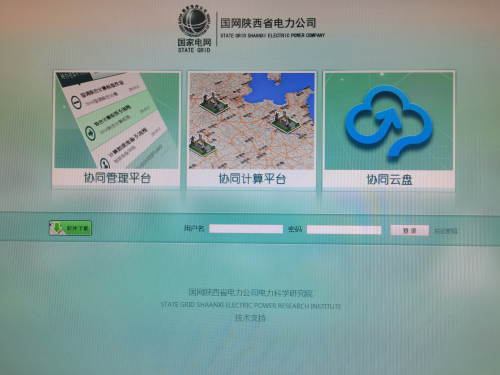Image resolution: width=500 pixels, height=375 pixels.
Task: Click the 国网陕西省电力公司电力科学研究院 footer text
Action: click(251, 293)
